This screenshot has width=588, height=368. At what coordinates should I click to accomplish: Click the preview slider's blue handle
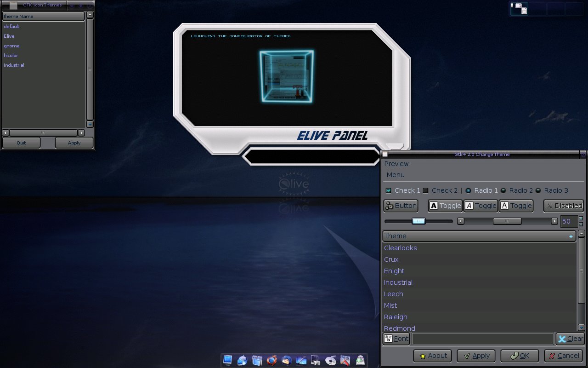click(418, 221)
